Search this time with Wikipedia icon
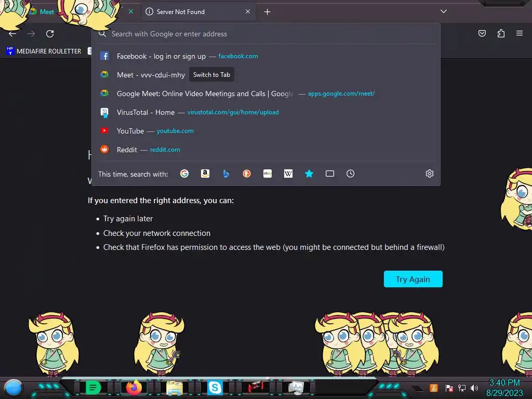 tap(288, 174)
